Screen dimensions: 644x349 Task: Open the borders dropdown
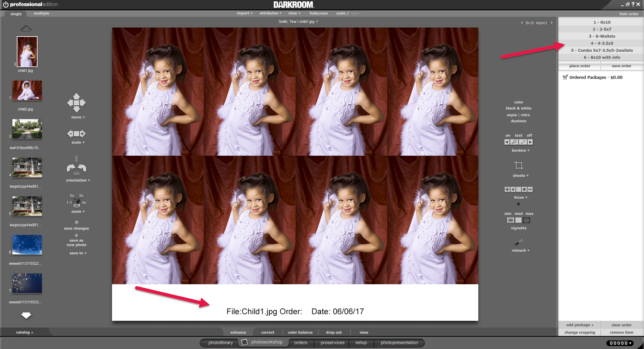coord(520,150)
